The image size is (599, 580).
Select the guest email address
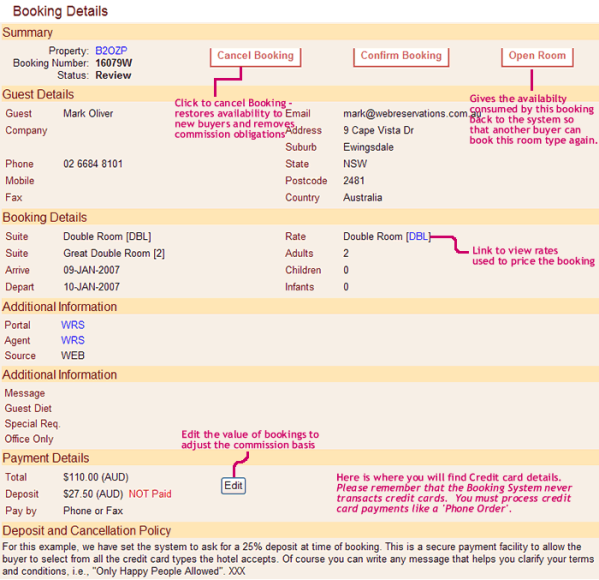click(412, 113)
